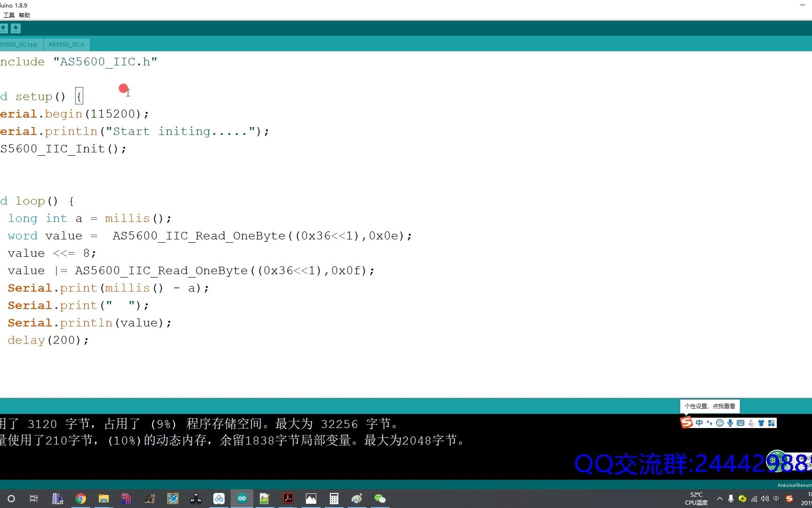This screenshot has height=508, width=812.
Task: Click the tray microphone icon
Action: pos(731,499)
